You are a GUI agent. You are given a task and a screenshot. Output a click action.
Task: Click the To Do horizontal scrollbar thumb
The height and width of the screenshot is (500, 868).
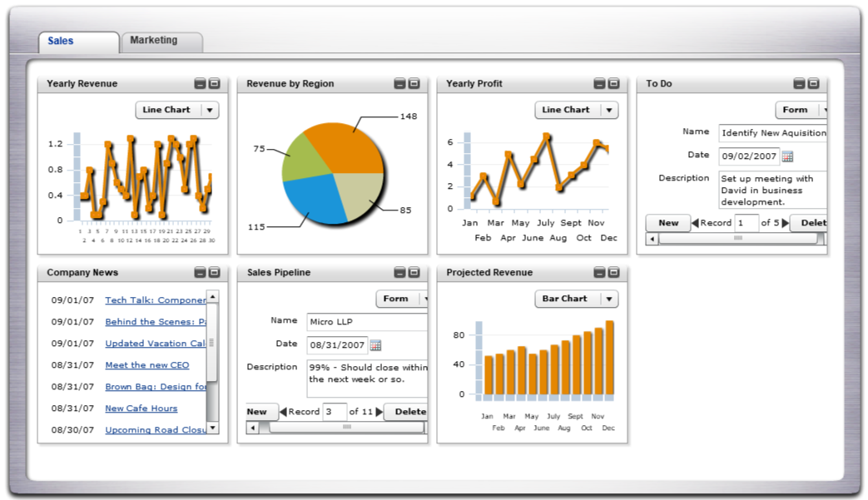(x=738, y=239)
